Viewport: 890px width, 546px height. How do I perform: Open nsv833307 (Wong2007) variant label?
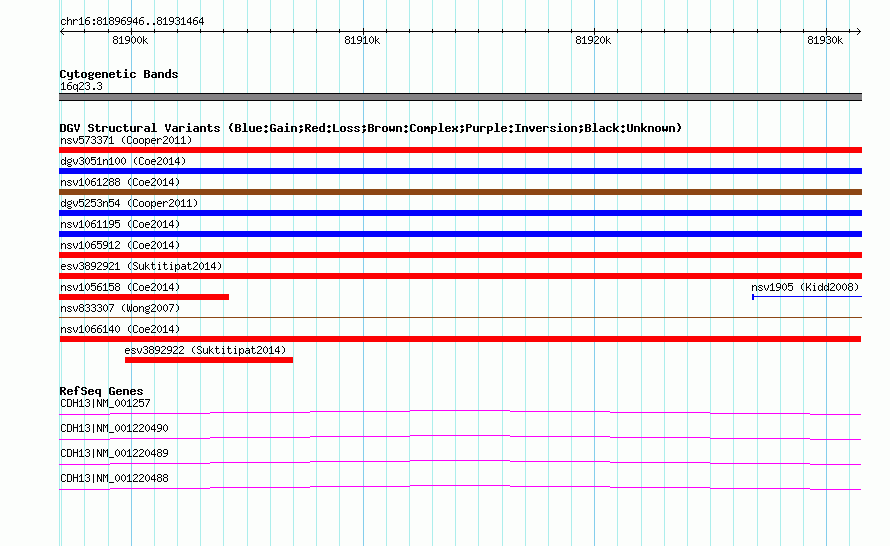tap(120, 308)
